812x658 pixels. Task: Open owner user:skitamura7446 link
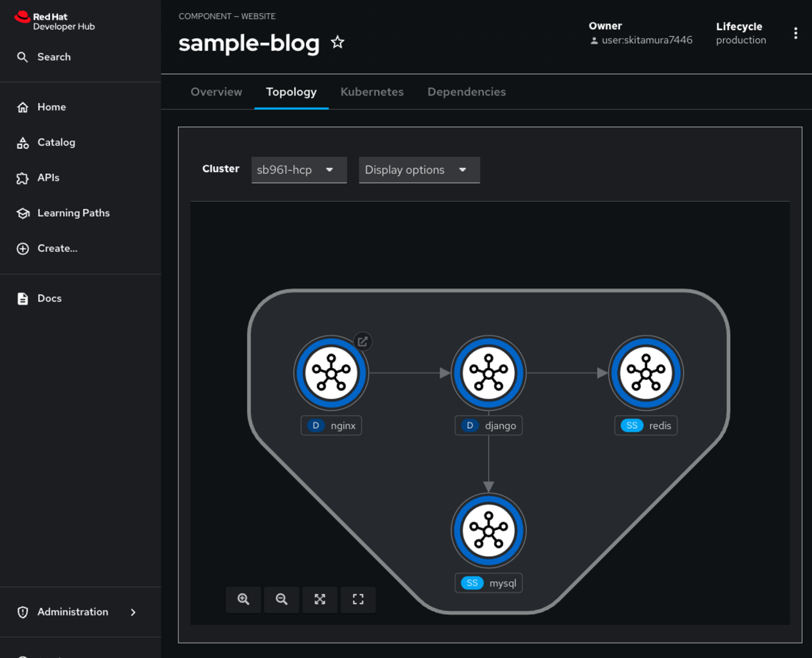click(x=646, y=40)
